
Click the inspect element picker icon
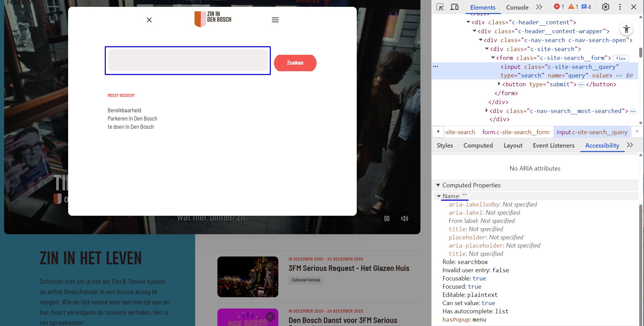[x=440, y=7]
